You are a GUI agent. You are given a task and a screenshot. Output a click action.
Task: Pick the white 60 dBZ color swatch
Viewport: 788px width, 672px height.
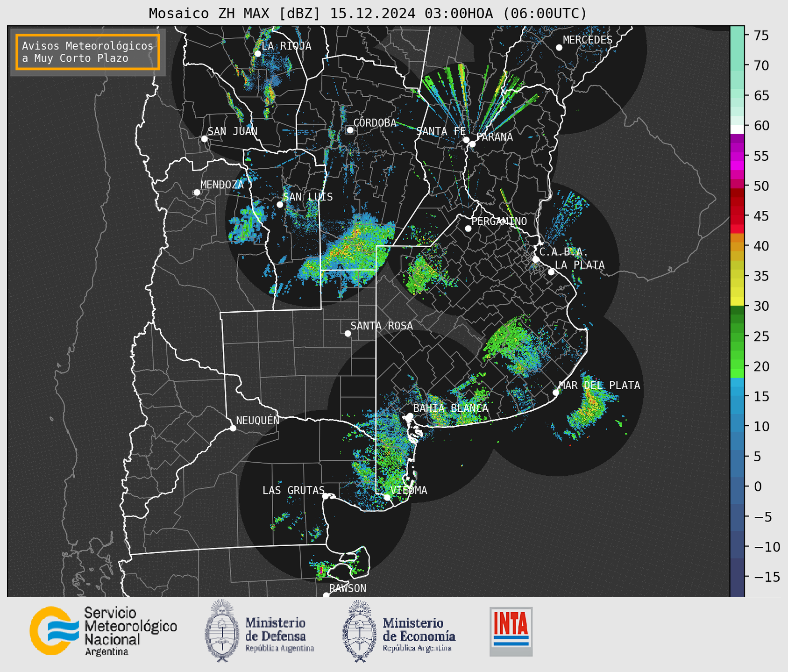tap(737, 129)
